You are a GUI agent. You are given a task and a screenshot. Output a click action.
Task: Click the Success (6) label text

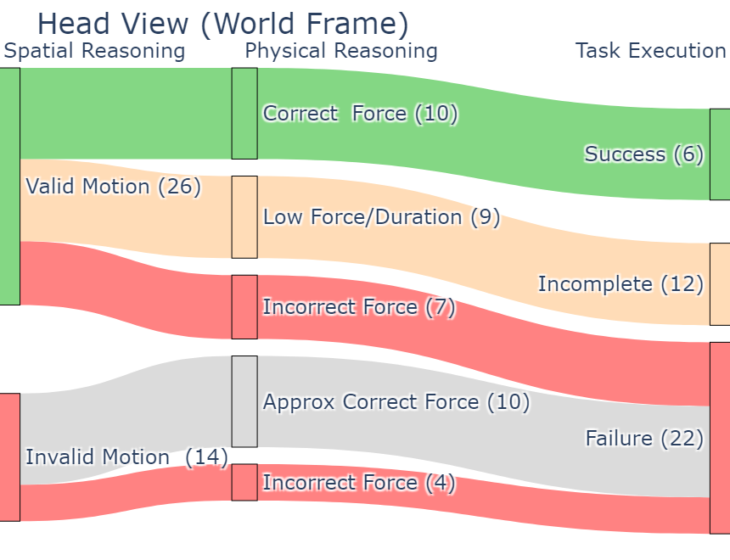coord(644,154)
